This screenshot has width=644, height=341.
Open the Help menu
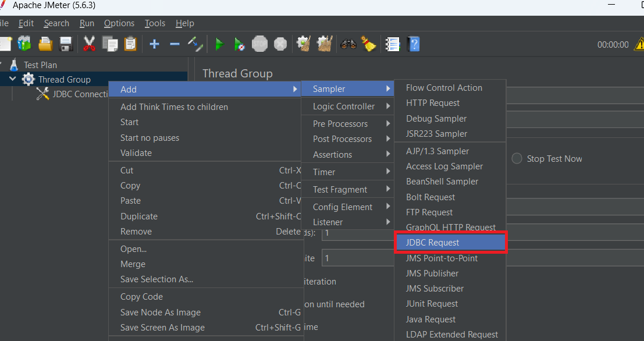coord(185,23)
